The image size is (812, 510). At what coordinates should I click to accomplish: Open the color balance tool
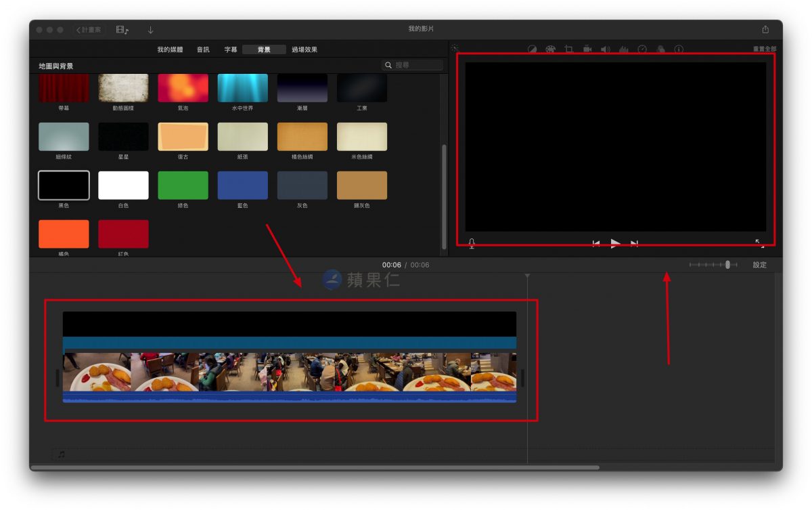click(532, 49)
